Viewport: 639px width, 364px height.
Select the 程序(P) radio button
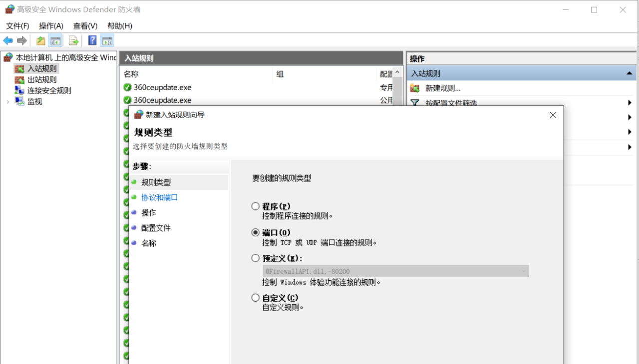(256, 206)
